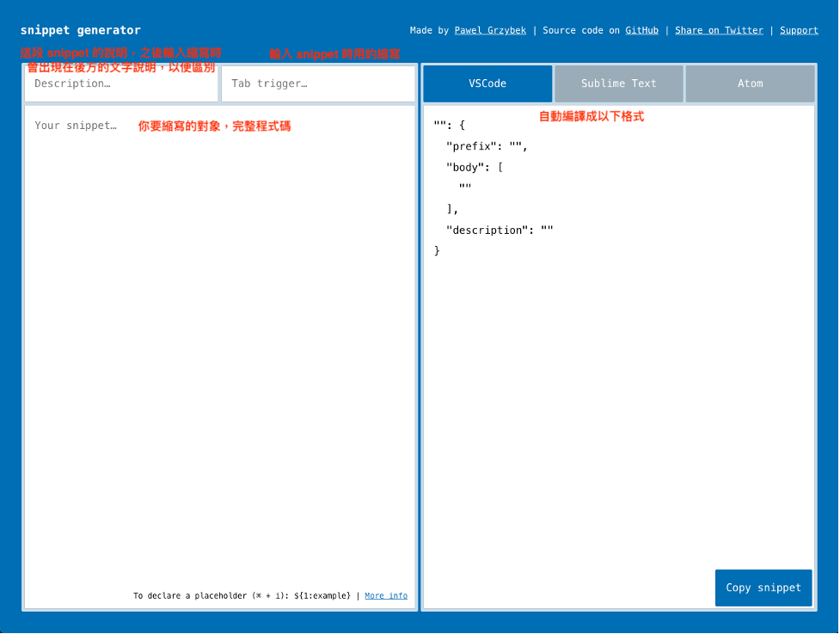Click the Description input field

point(120,83)
